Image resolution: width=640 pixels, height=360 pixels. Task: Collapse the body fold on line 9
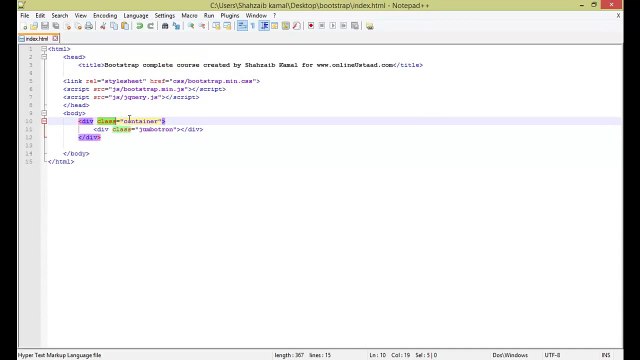(x=44, y=113)
